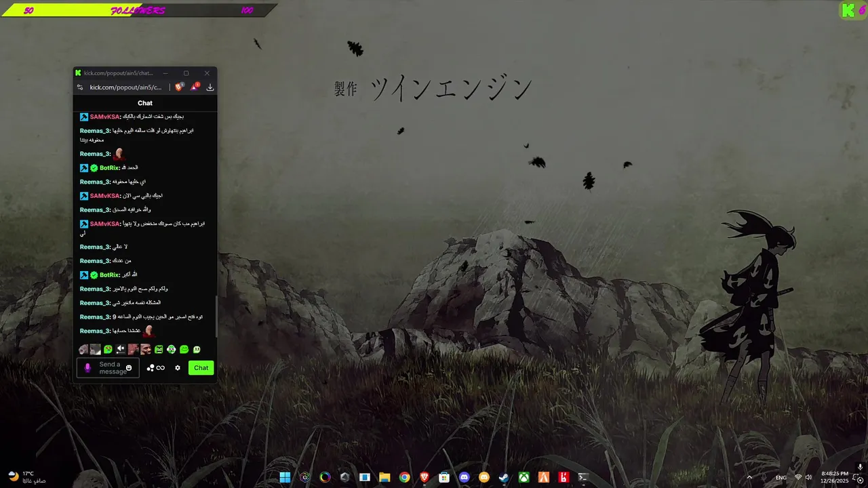The image size is (868, 488).
Task: Click emote image in last Reemas_3 message
Action: [x=148, y=331]
